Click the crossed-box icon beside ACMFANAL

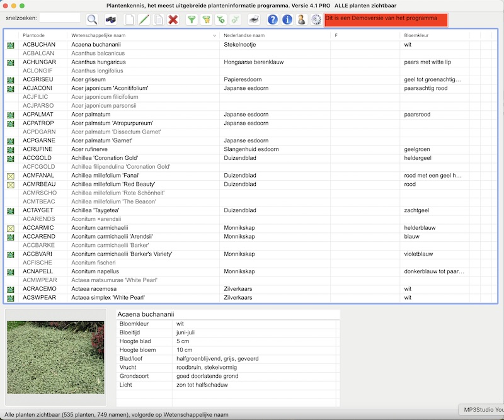11,176
